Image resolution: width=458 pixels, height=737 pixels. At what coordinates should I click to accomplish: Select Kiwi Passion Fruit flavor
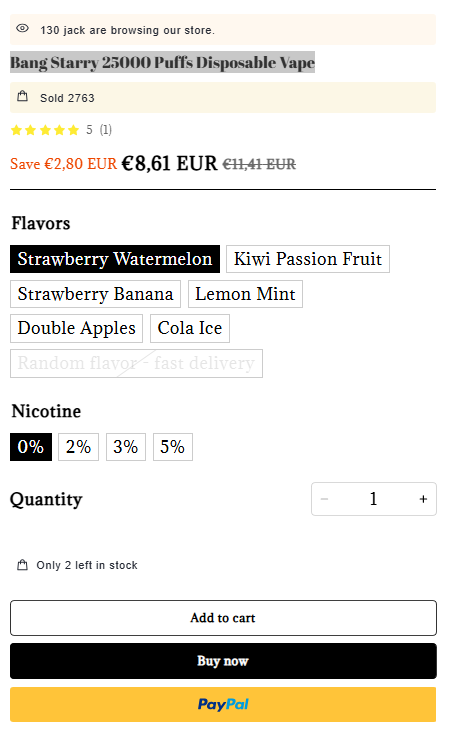(x=308, y=259)
